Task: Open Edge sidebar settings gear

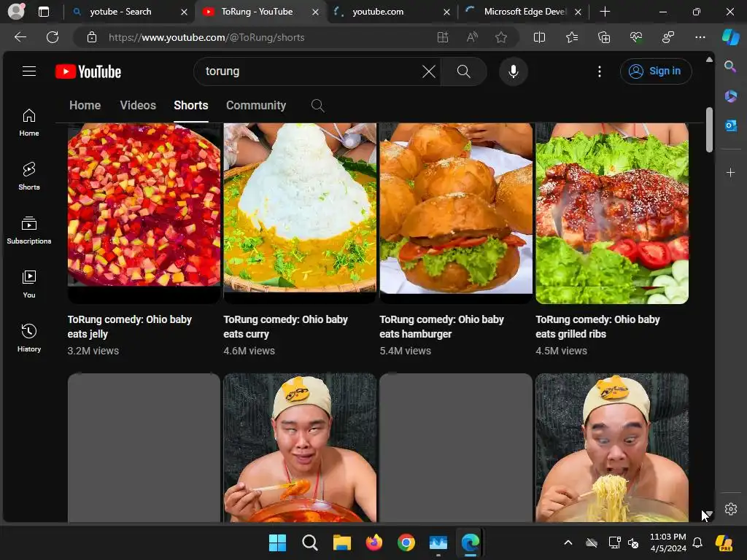Action: click(x=730, y=508)
